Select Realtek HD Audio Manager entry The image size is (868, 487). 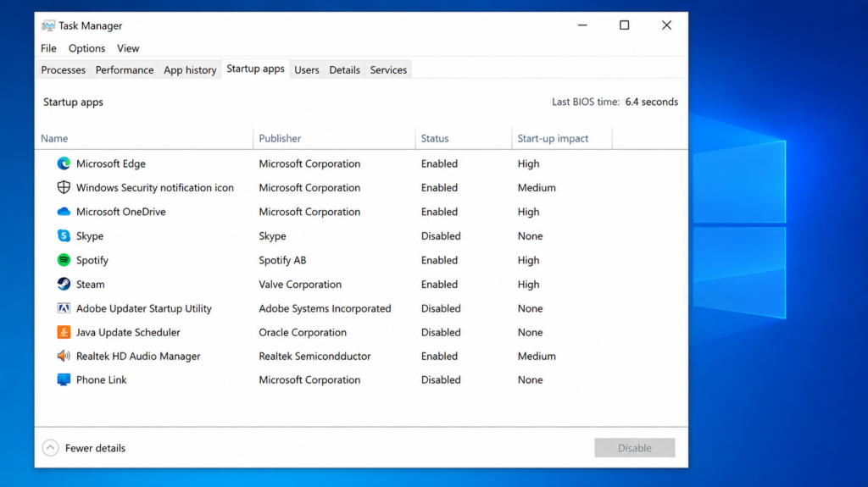coord(138,356)
